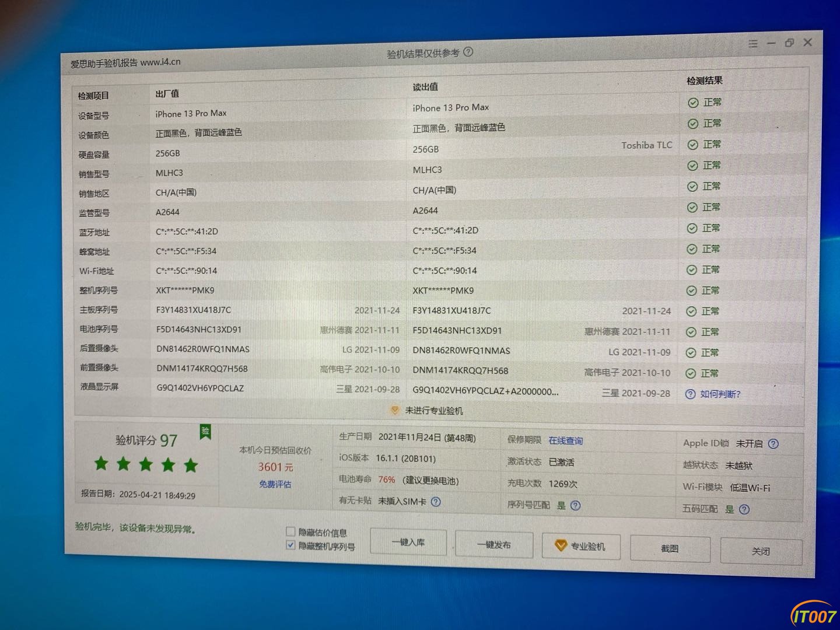Click 未越狱 jailbreak status value
840x630 pixels.
pos(738,466)
